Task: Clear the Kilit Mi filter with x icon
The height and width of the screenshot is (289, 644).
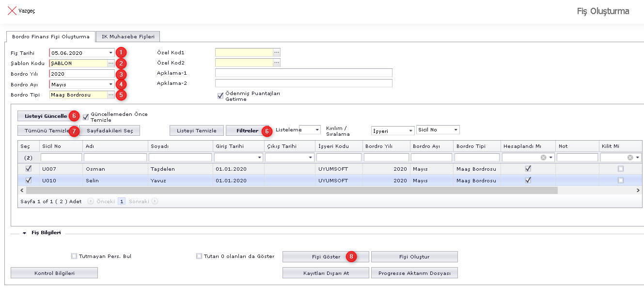Action: (x=630, y=158)
